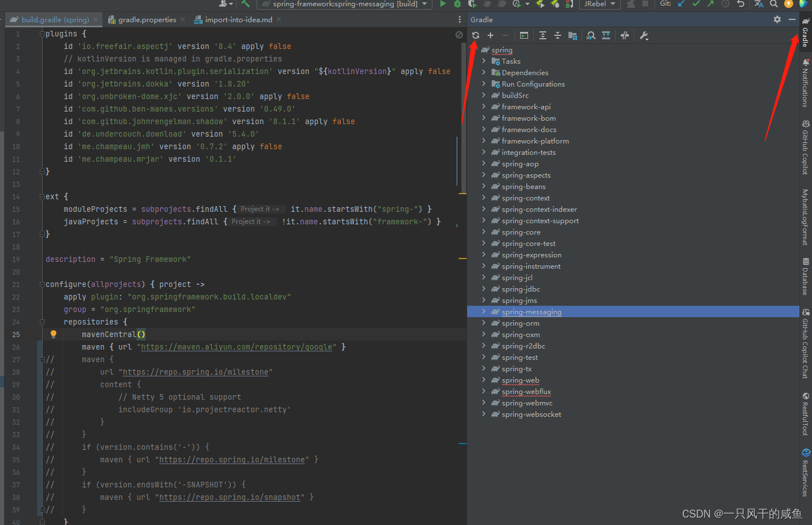Close the import-into-idea.md tab

click(x=279, y=19)
